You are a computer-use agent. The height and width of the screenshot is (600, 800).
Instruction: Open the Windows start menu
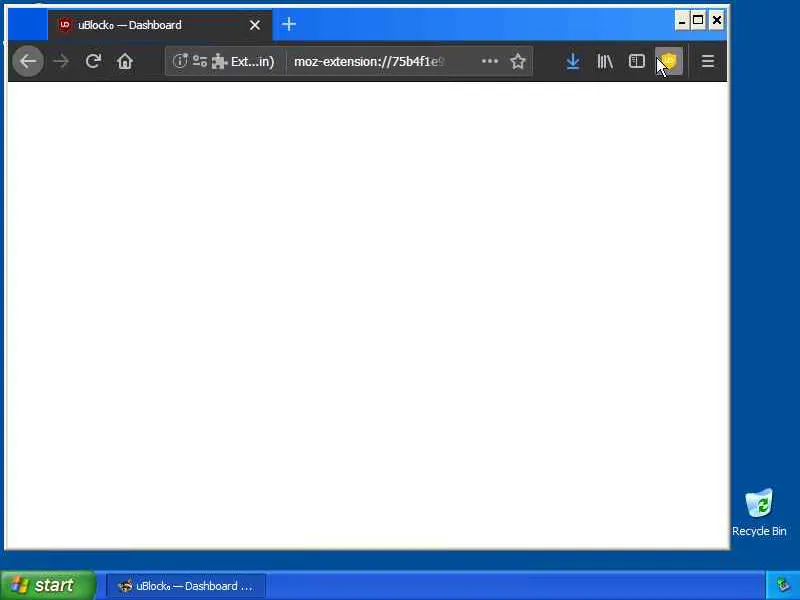point(48,585)
